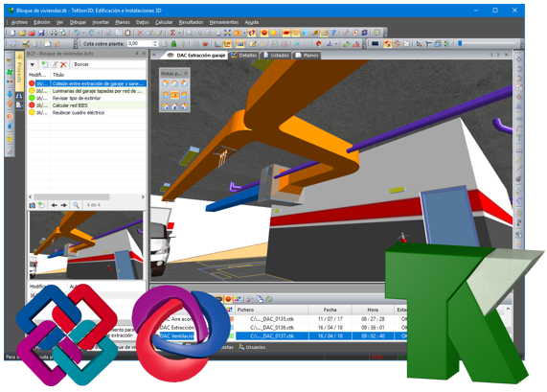Click the blue funnel filter icon

[x=333, y=33]
